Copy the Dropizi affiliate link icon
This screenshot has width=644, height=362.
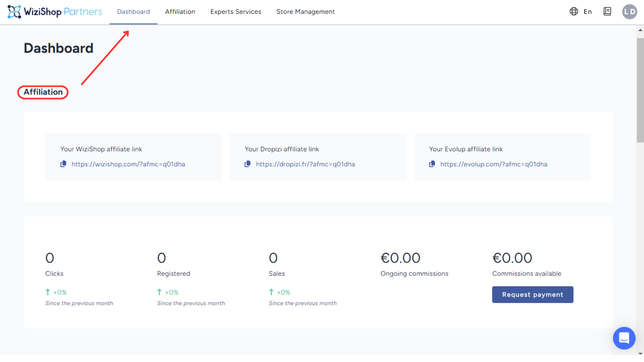[248, 164]
